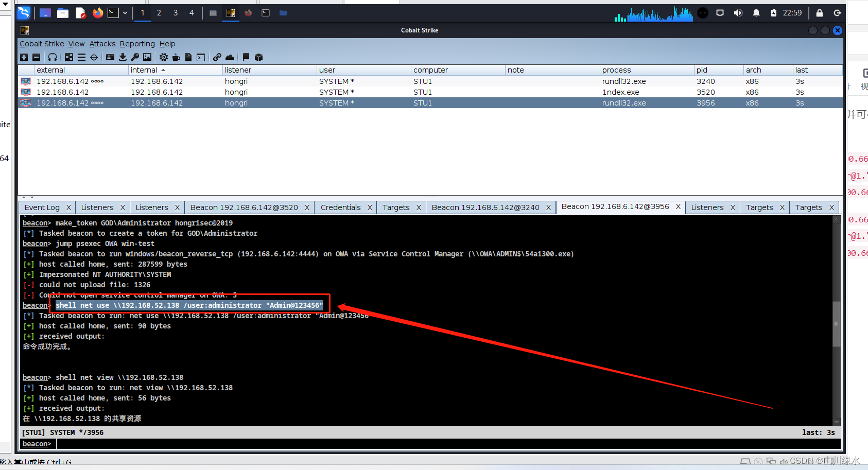
Task: Expand the terminal launcher dropdown chevron
Action: pos(125,13)
